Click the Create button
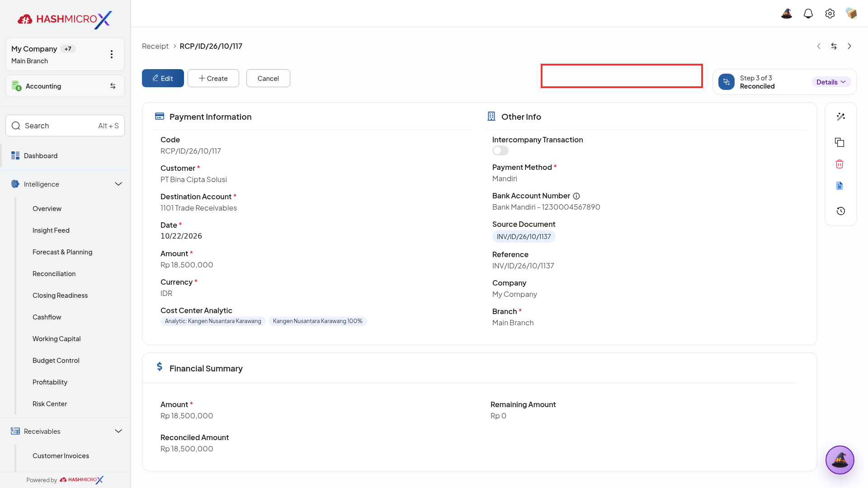868x488 pixels. (213, 78)
